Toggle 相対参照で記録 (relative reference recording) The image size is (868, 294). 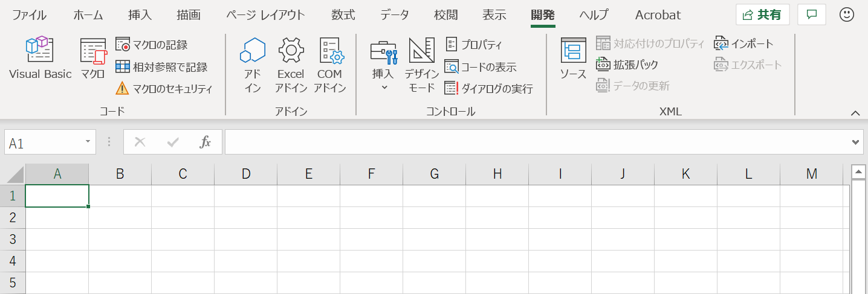pyautogui.click(x=161, y=66)
